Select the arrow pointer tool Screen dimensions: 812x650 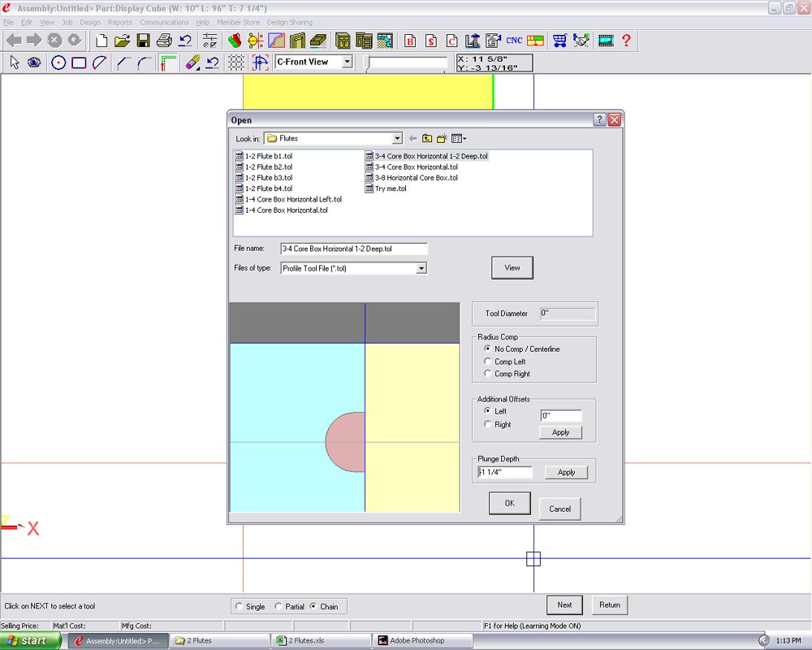click(x=15, y=63)
